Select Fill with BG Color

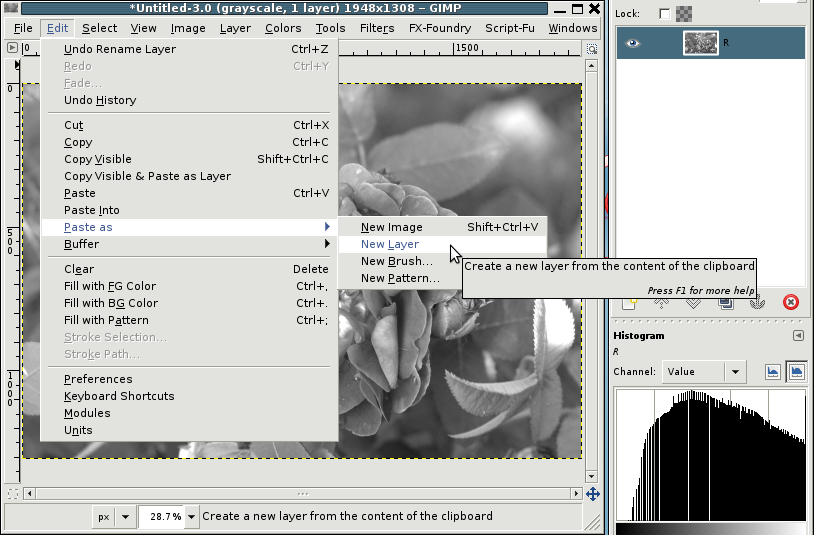coord(189,303)
